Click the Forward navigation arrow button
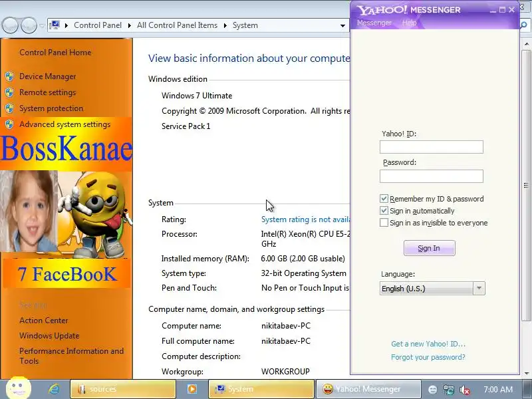Image resolution: width=532 pixels, height=399 pixels. pos(29,25)
